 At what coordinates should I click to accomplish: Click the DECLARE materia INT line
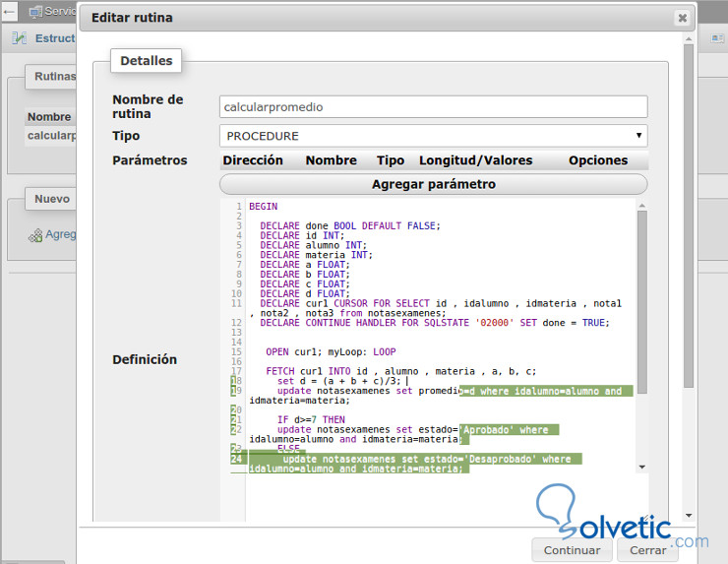pos(316,255)
